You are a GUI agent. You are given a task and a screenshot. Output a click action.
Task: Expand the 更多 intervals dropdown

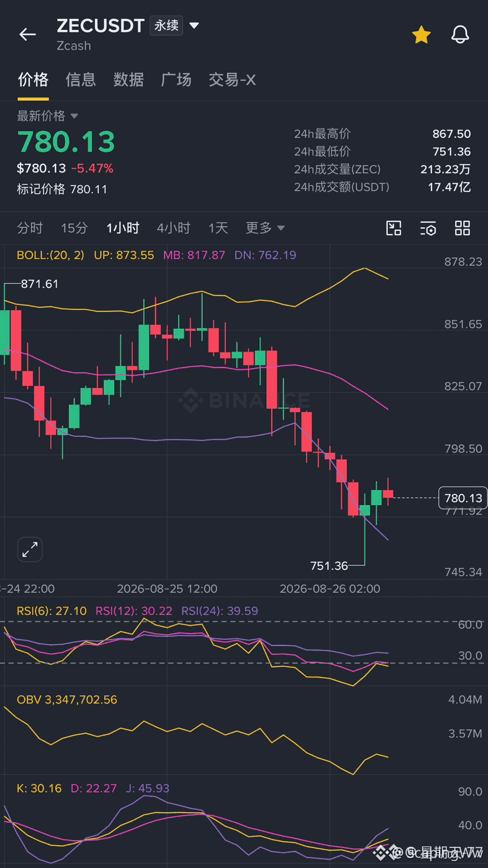[265, 228]
